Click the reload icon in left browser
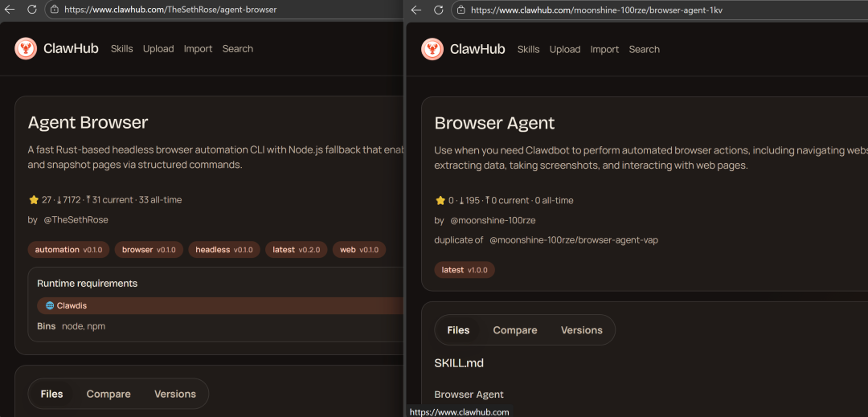Viewport: 868px width, 417px height. point(32,10)
